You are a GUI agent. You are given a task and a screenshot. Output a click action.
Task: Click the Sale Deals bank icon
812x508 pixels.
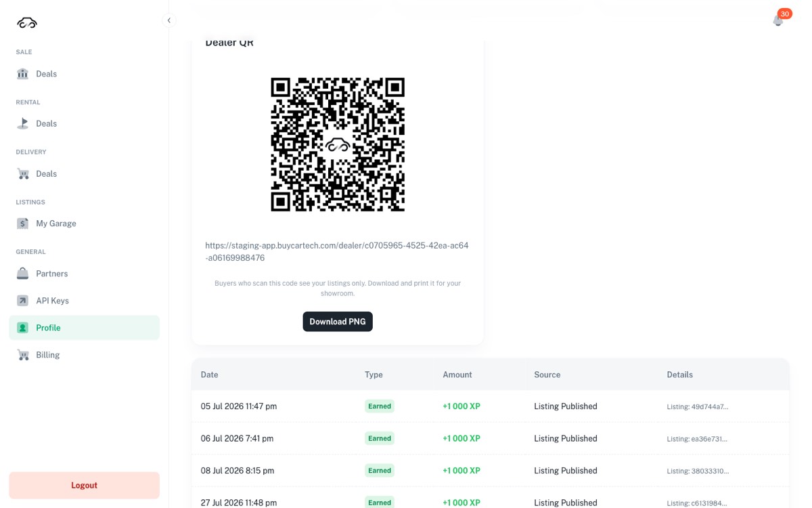click(x=23, y=74)
